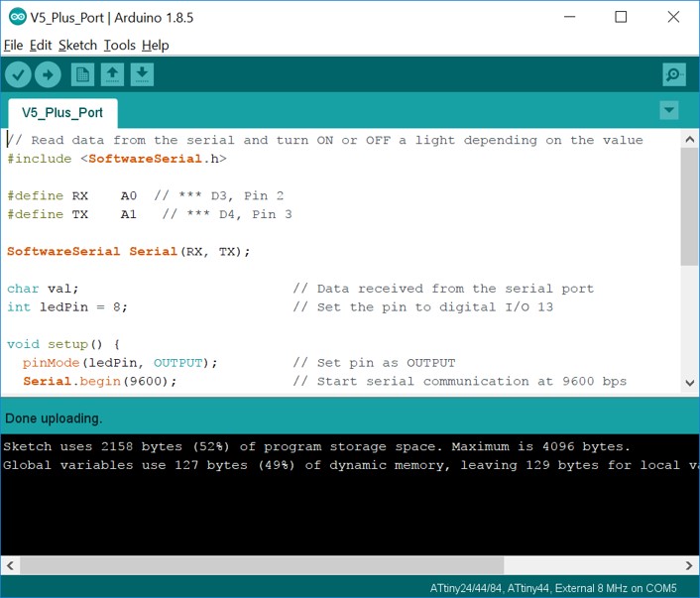Screen dimensions: 700x598
Task: Create a new sketch with New icon
Action: [x=82, y=74]
